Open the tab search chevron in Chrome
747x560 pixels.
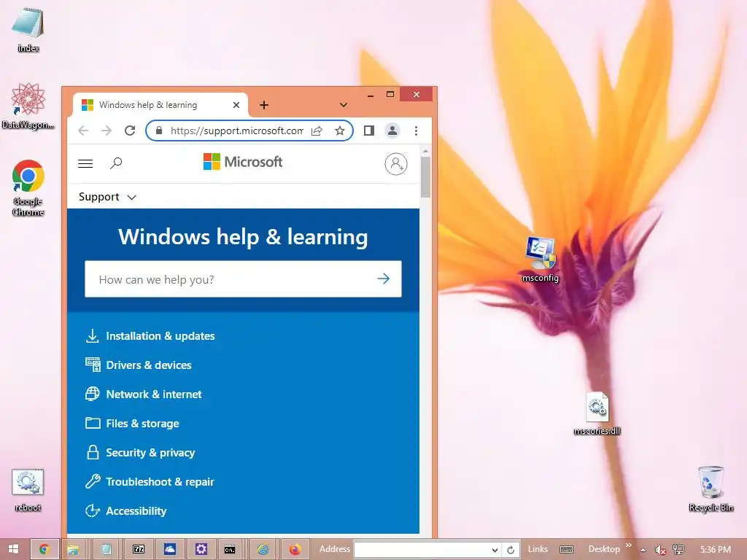[344, 105]
